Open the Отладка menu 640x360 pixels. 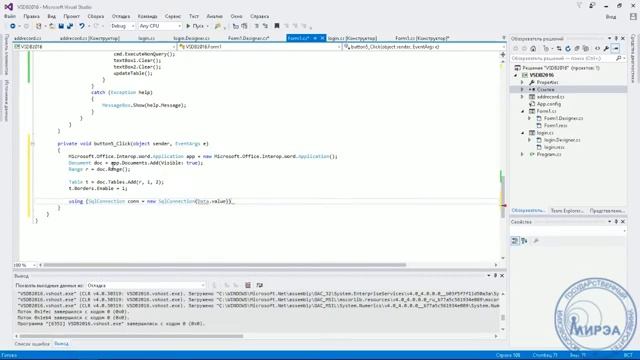121,16
